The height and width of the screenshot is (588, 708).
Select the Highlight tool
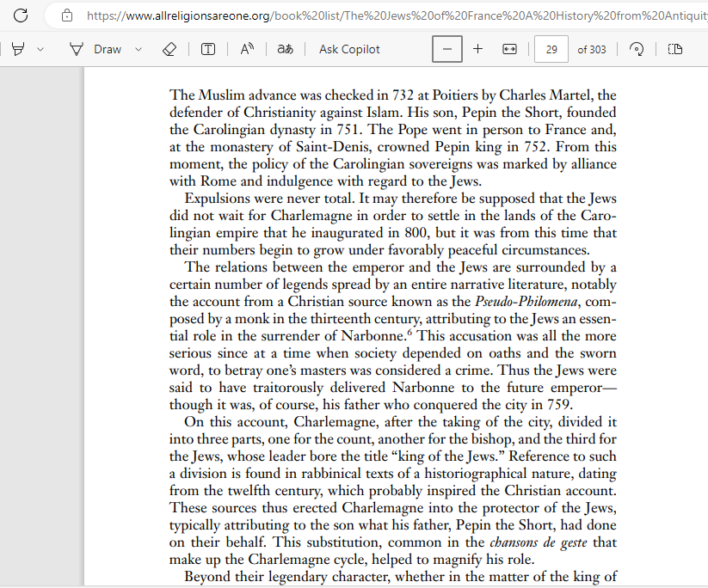click(x=18, y=49)
